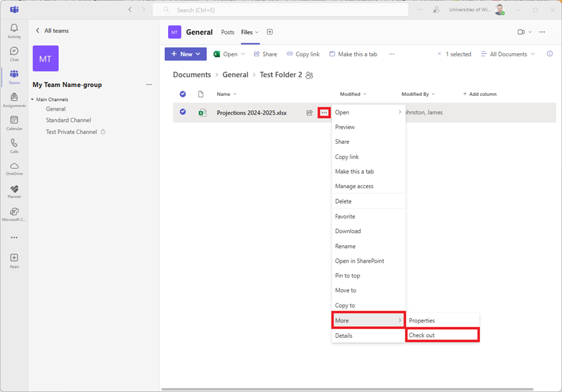
Task: Deselect the Projections 2024-2025.xlsx row checkbox
Action: point(183,112)
